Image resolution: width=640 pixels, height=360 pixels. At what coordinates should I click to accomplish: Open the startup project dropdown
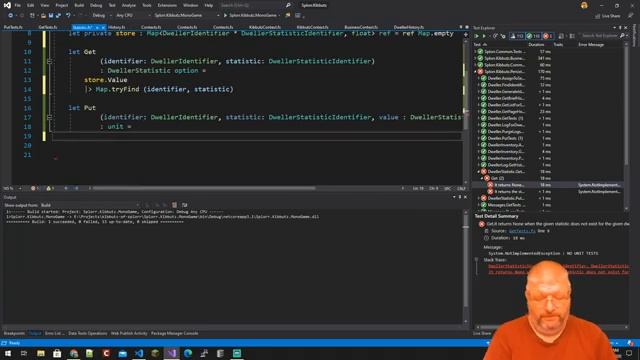[x=187, y=16]
